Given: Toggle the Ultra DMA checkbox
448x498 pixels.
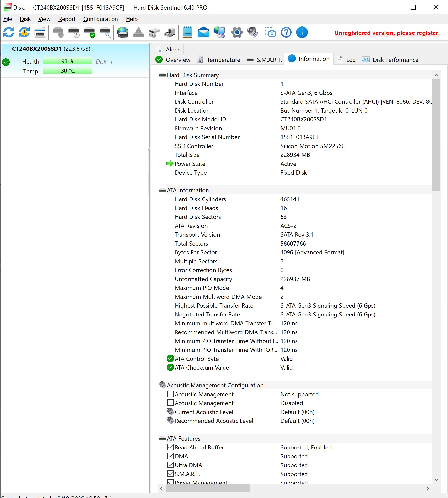Looking at the screenshot, I should click(x=170, y=465).
